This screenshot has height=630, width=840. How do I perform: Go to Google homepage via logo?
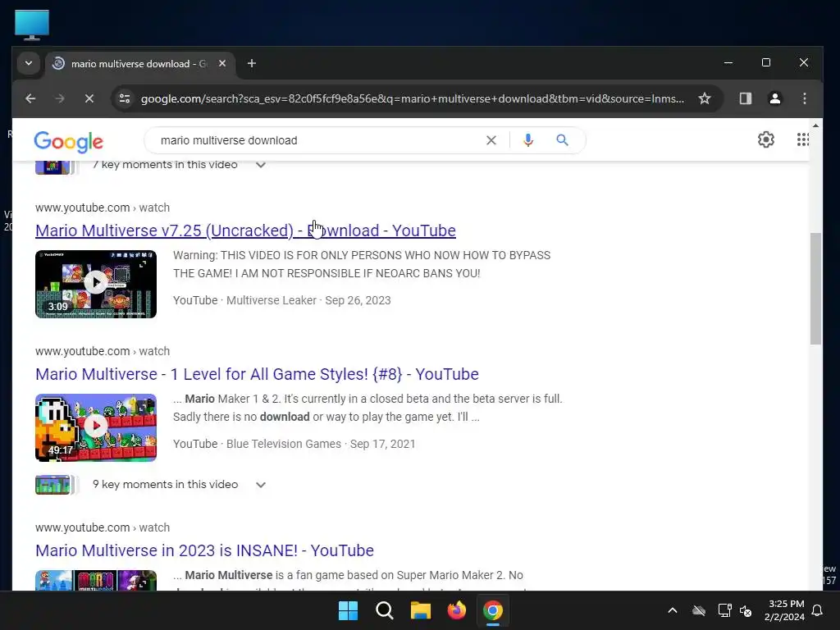(69, 141)
